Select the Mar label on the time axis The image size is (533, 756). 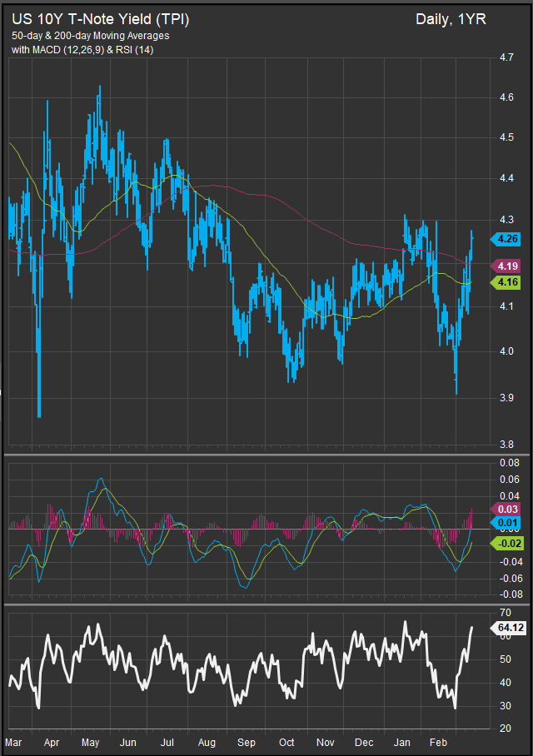tap(13, 741)
